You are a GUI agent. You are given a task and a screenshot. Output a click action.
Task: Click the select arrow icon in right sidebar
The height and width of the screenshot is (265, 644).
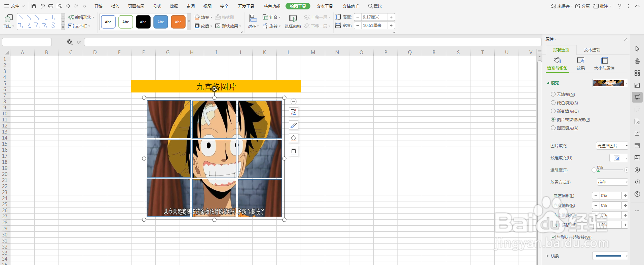[637, 49]
